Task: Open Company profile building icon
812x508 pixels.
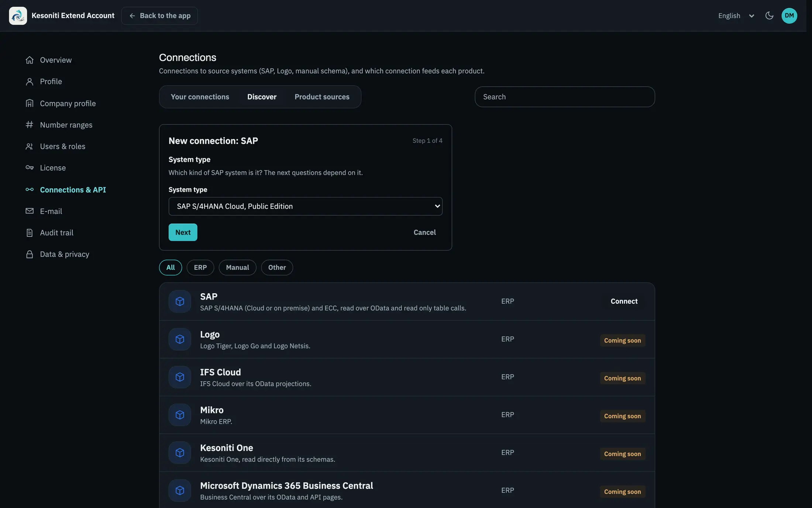Action: click(x=30, y=103)
